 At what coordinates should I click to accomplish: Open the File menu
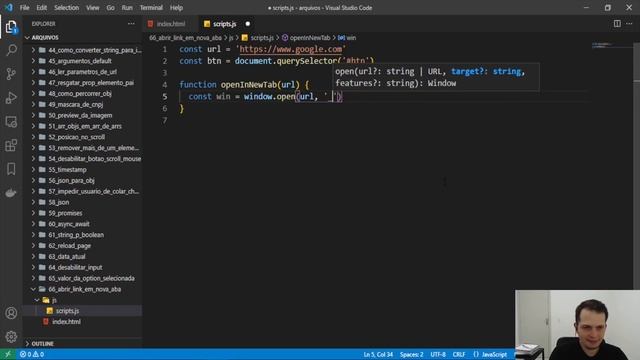tap(24, 8)
